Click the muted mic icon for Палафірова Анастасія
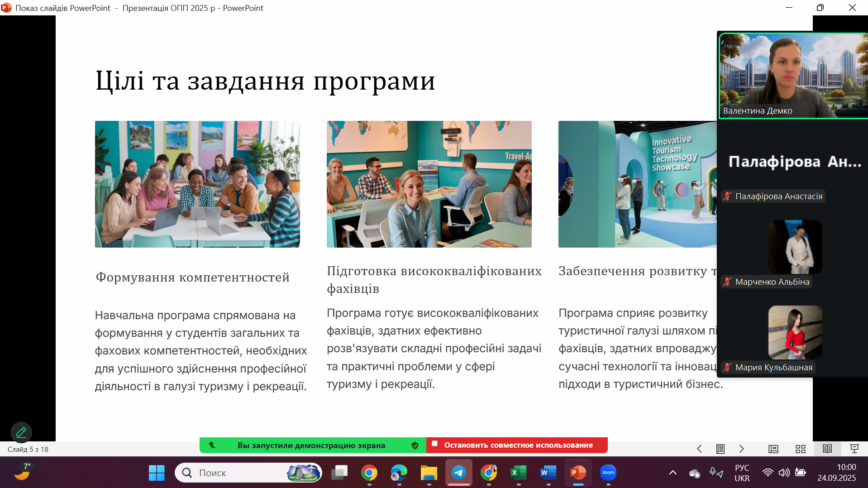Viewport: 868px width, 488px height. pos(727,196)
